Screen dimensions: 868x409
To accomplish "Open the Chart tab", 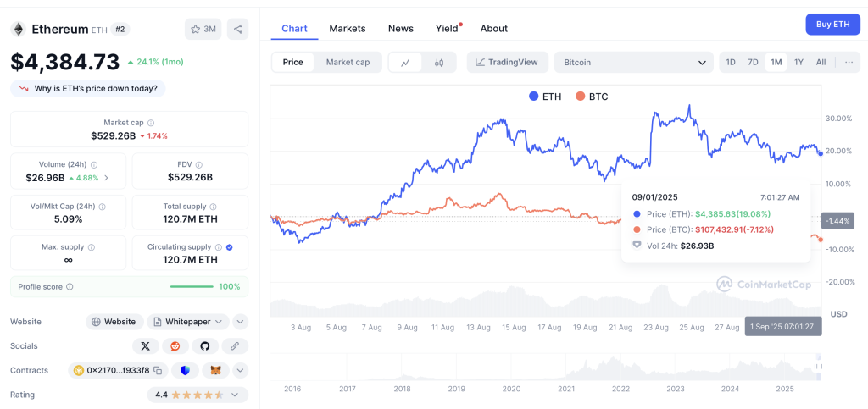I will coord(294,28).
